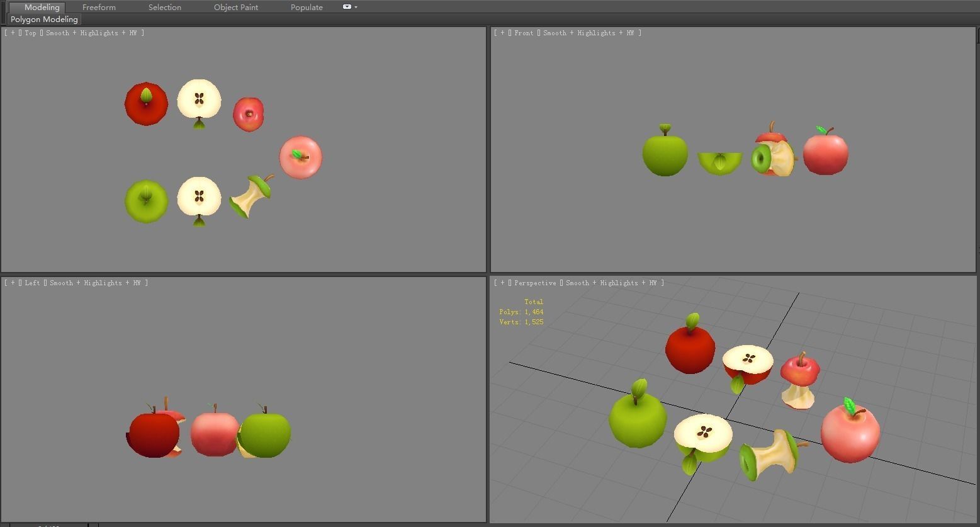Screen dimensions: 980x527
Task: Open Perspective viewport Smooth + Highlights shading menu
Action: (x=611, y=283)
